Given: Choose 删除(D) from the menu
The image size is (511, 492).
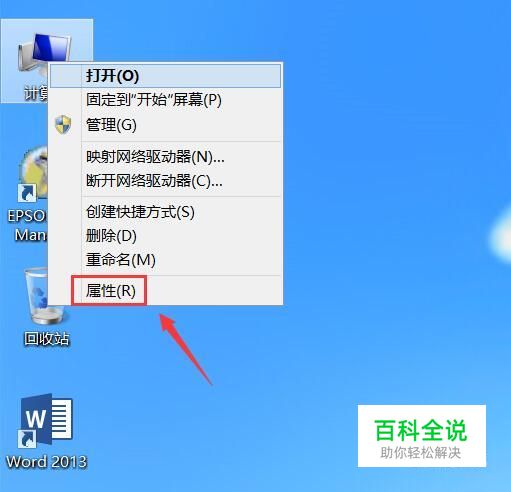Looking at the screenshot, I should pos(165,236).
